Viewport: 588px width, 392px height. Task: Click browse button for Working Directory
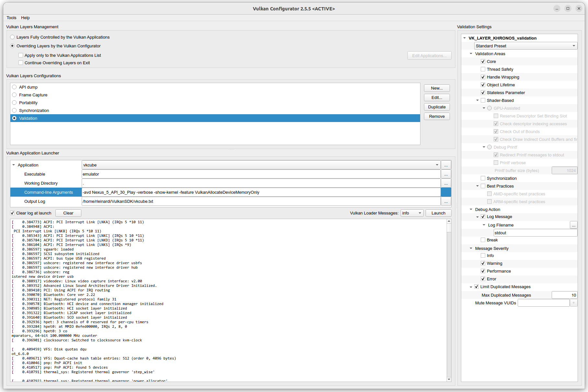click(446, 183)
